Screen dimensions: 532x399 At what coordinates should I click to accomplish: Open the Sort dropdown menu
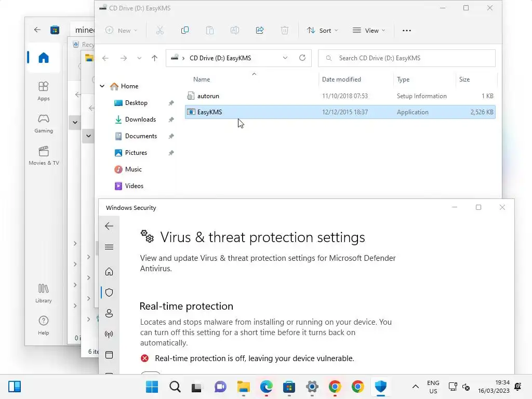(x=322, y=31)
